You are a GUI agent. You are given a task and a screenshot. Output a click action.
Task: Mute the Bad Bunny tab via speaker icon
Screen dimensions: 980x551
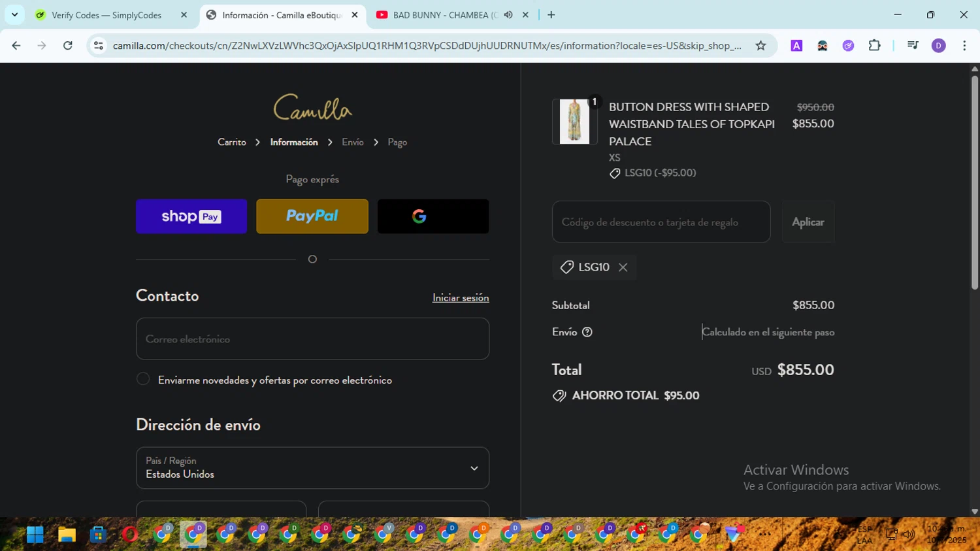pos(508,15)
